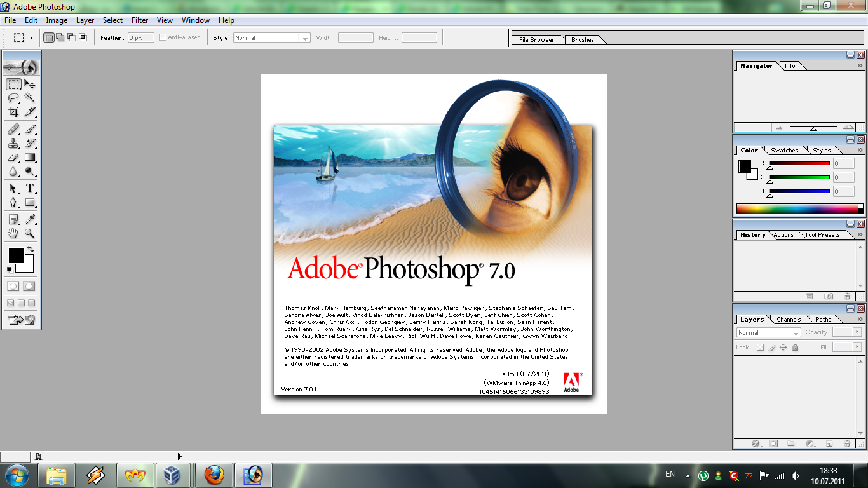
Task: Switch to Standard editing mode
Action: [x=13, y=287]
